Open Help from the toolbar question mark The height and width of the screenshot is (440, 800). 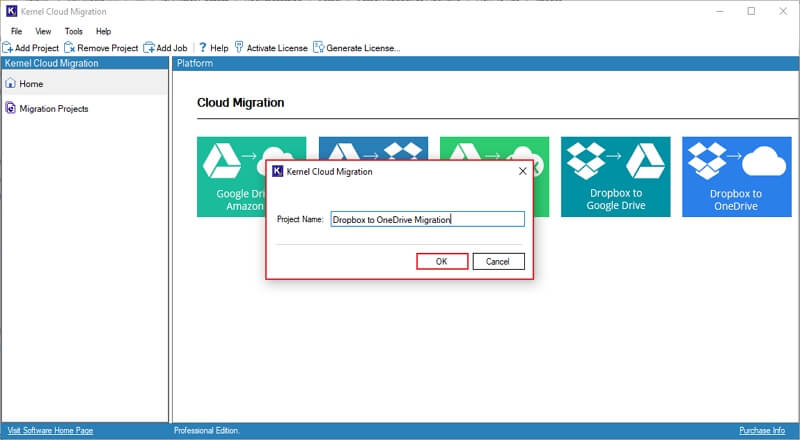coord(203,47)
